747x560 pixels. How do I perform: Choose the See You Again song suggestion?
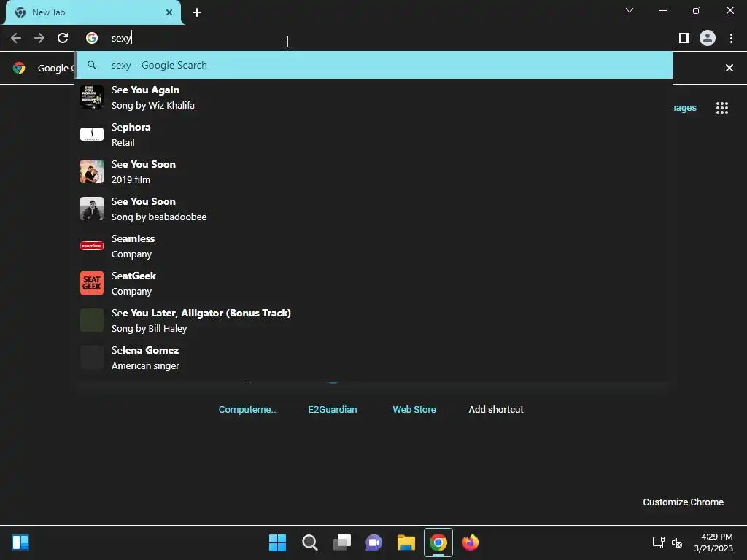[x=374, y=97]
